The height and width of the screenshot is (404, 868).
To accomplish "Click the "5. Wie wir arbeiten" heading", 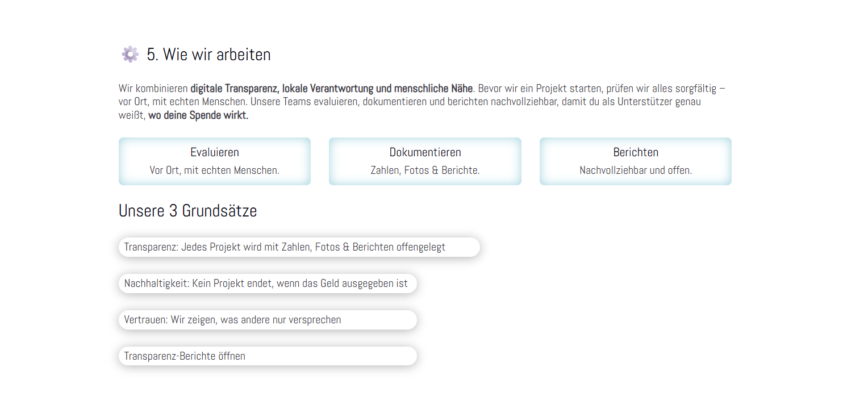I will (x=208, y=55).
